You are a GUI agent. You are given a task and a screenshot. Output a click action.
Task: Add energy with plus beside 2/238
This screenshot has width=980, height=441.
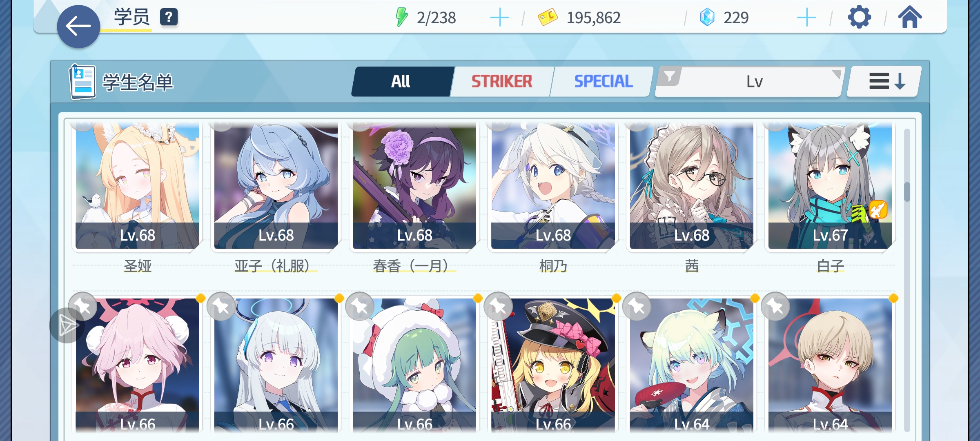pos(499,18)
